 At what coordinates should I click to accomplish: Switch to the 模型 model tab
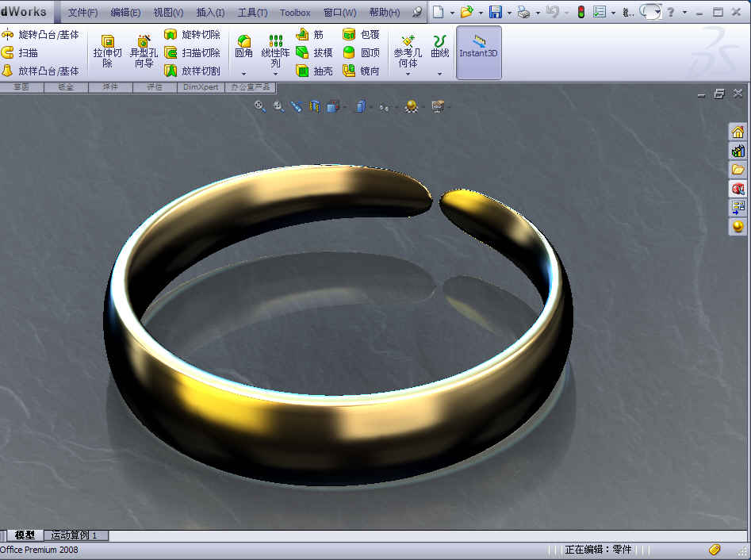25,535
